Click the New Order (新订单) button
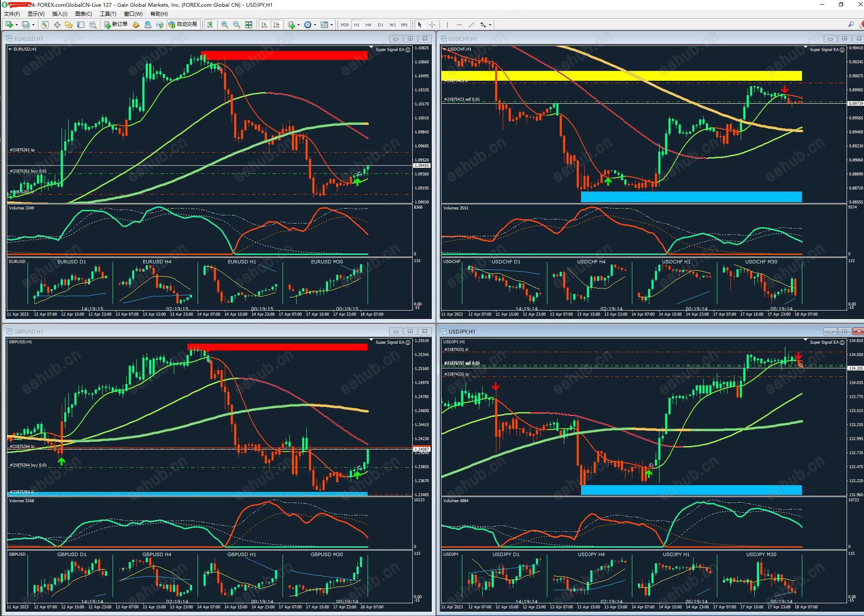This screenshot has height=616, width=864. click(x=116, y=25)
